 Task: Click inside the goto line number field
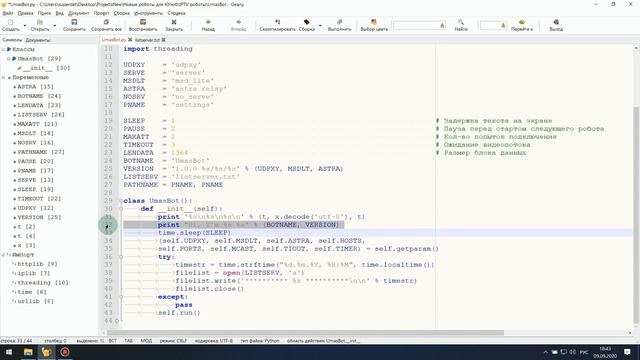(x=489, y=25)
